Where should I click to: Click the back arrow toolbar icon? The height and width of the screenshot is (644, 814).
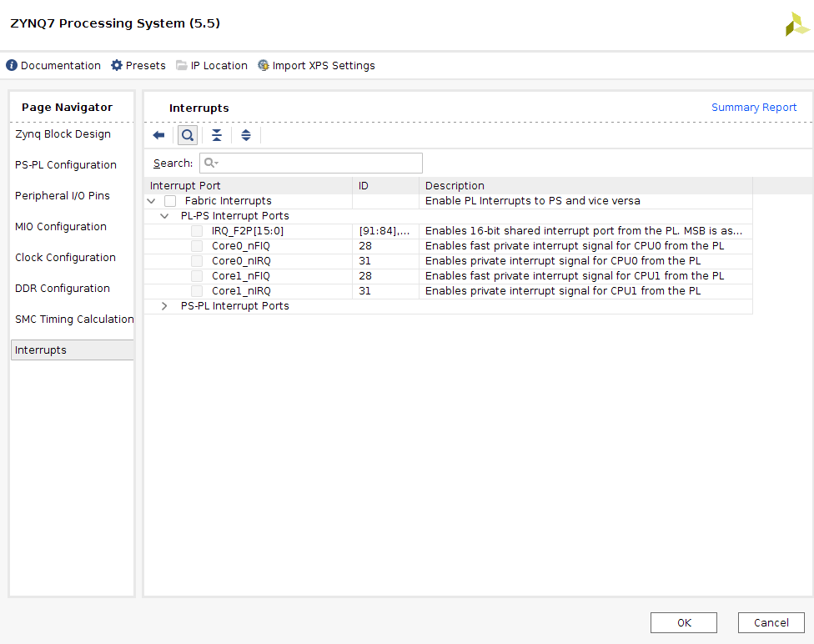[x=158, y=135]
